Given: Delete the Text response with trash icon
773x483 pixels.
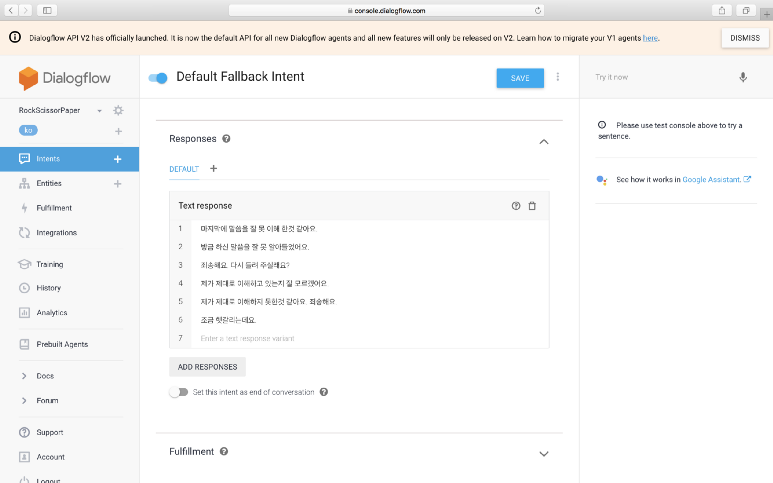Looking at the screenshot, I should point(532,206).
